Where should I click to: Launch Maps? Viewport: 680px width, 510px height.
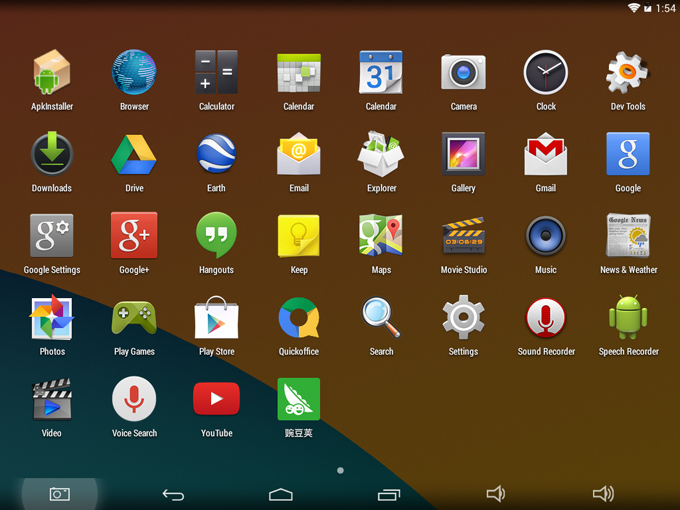click(x=381, y=235)
